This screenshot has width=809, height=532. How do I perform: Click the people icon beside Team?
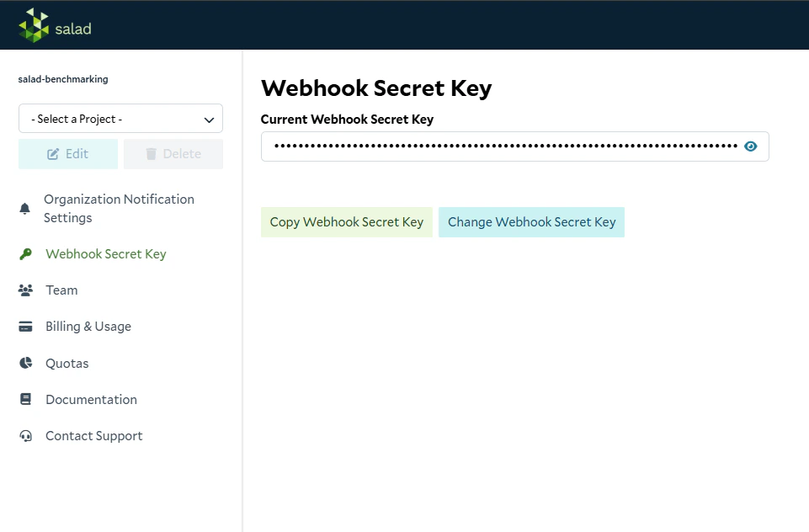coord(25,290)
